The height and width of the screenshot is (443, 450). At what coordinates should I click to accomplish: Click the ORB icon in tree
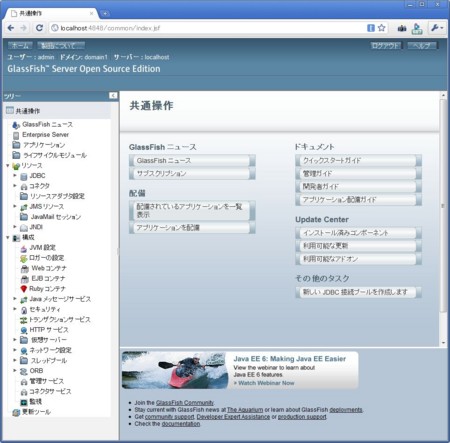(24, 371)
